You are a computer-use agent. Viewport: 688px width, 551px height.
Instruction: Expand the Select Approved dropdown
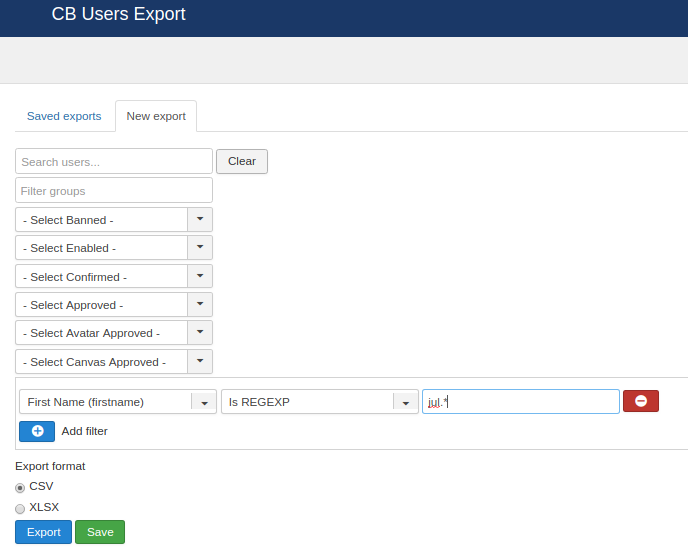click(x=114, y=305)
